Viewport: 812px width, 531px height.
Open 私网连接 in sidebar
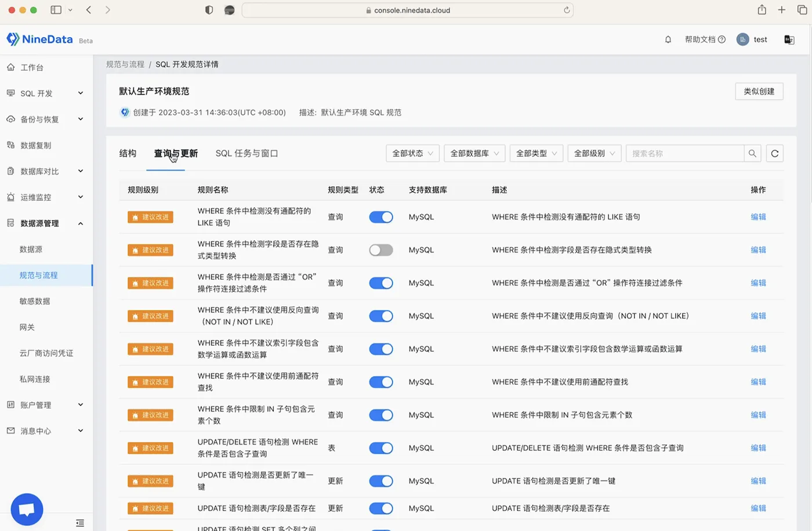coord(35,379)
